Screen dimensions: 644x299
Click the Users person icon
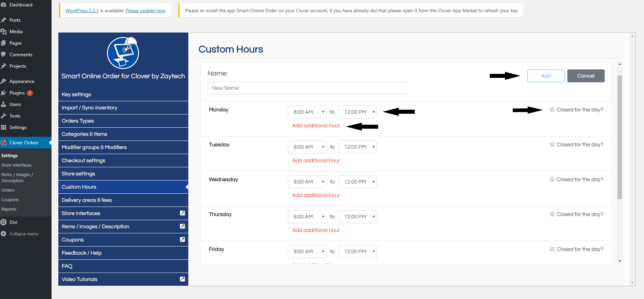click(4, 104)
